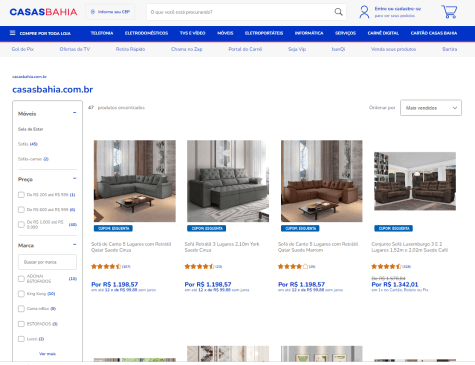Click the star rating of the York sofa
This screenshot has height=365, width=475.
199,266
